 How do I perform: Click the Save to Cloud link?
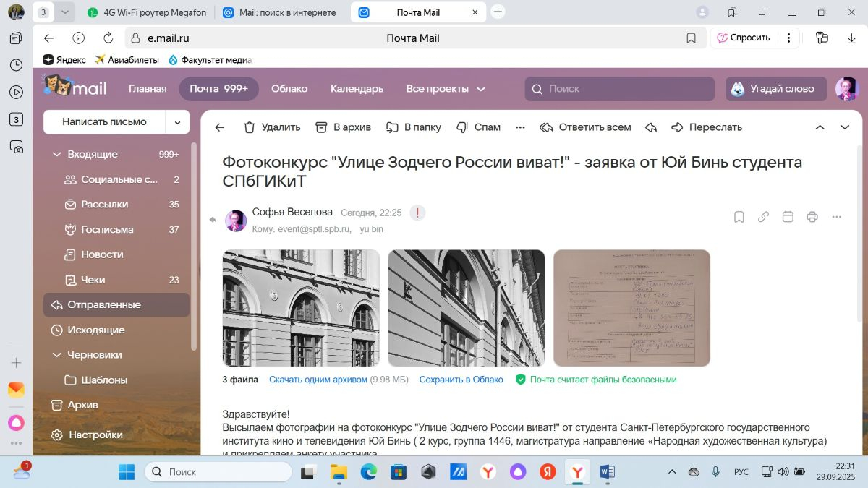461,380
